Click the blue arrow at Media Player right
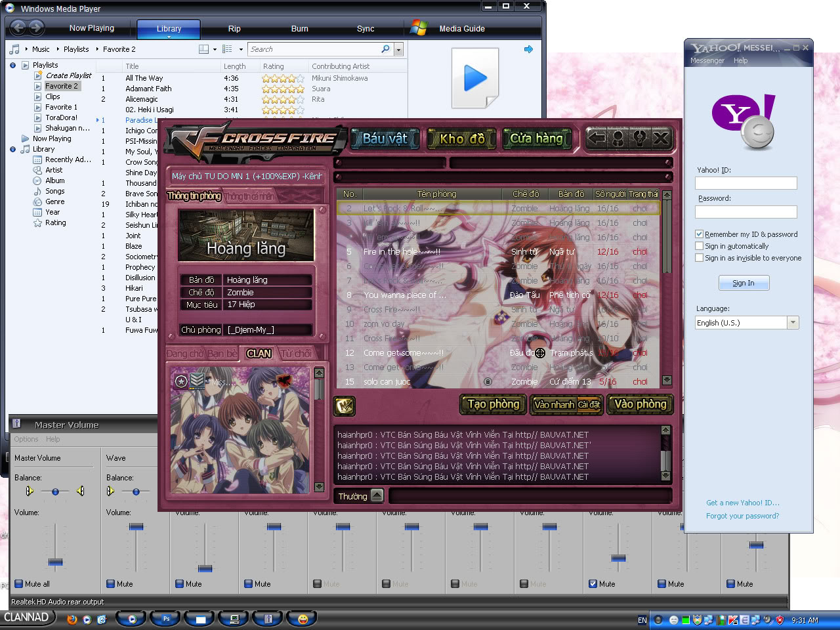Image resolution: width=840 pixels, height=630 pixels. pyautogui.click(x=528, y=49)
